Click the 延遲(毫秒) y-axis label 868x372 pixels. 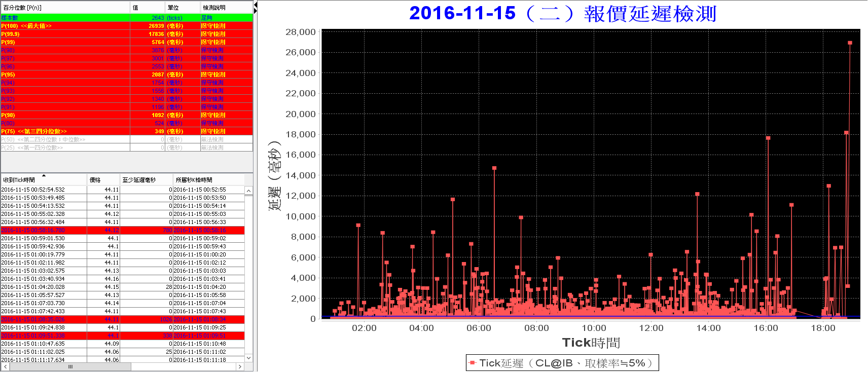tap(274, 175)
